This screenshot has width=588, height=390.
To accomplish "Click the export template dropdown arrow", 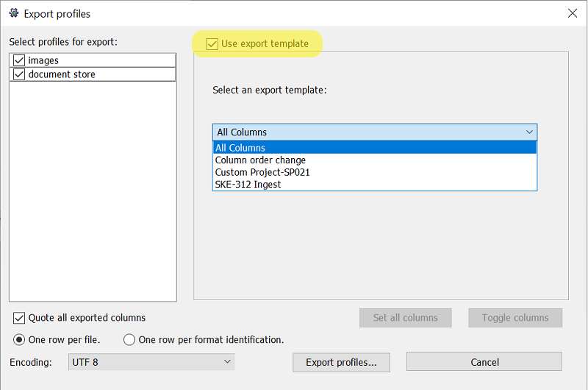I will [x=529, y=132].
